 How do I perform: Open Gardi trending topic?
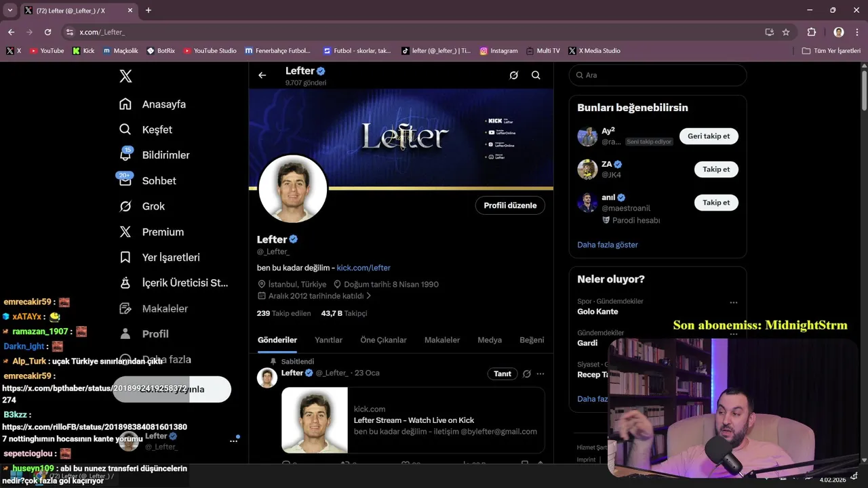point(587,343)
